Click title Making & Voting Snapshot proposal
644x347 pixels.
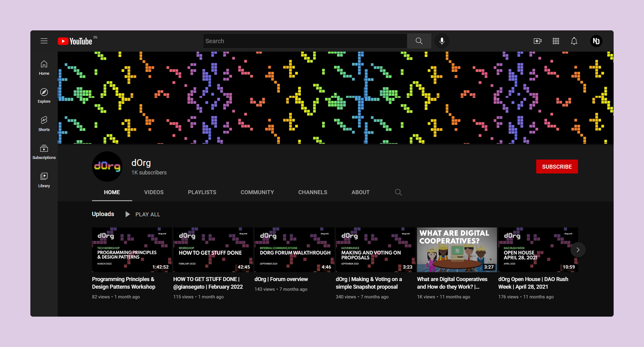point(369,283)
